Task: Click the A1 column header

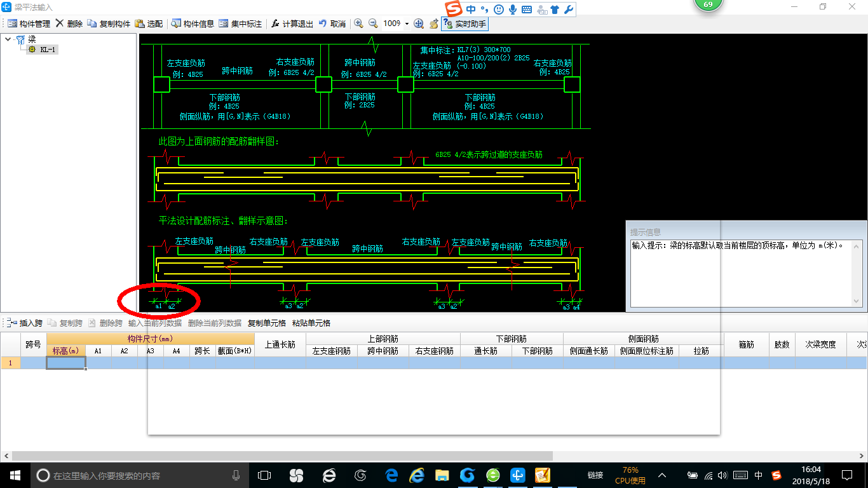Action: 98,351
